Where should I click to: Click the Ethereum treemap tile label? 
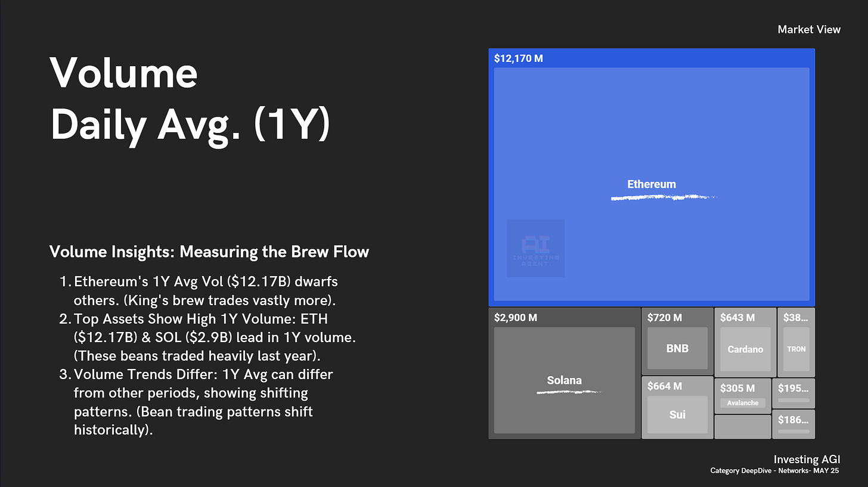(651, 184)
